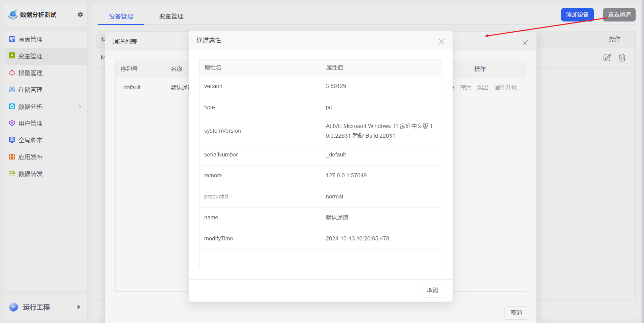Click 取消 in the 通道属性 dialog

coord(432,290)
